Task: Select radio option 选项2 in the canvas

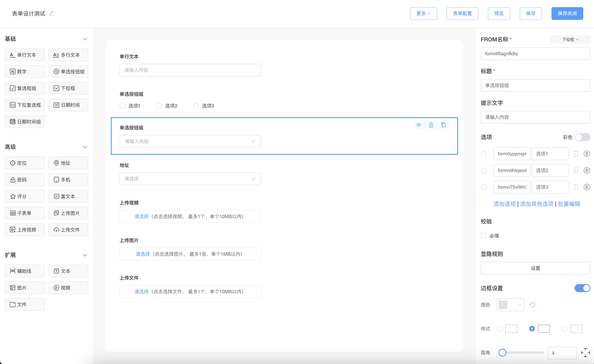Action: [159, 106]
